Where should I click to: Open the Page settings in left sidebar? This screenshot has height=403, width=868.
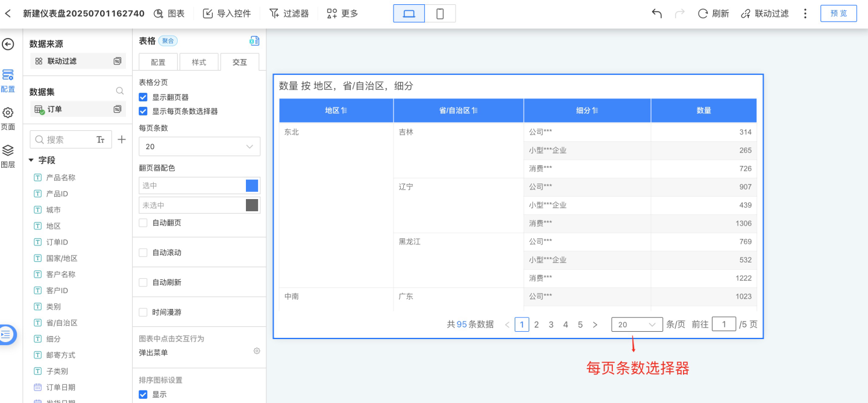tap(8, 118)
